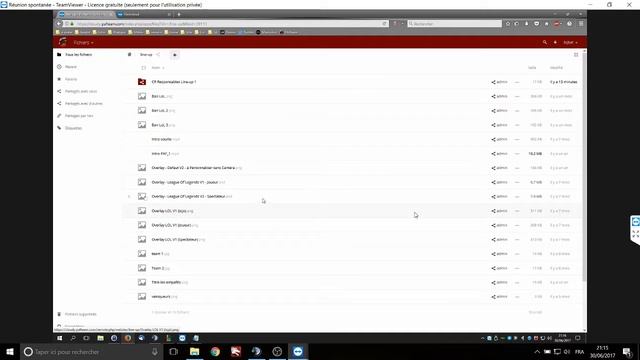
Task: Open the Overlay LOL V1 (logo) file
Action: tap(172, 211)
